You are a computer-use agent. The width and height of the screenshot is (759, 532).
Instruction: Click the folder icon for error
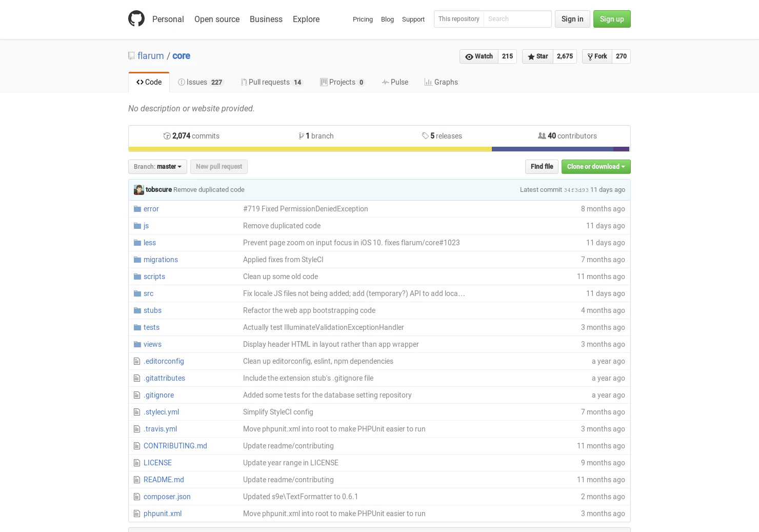137,209
